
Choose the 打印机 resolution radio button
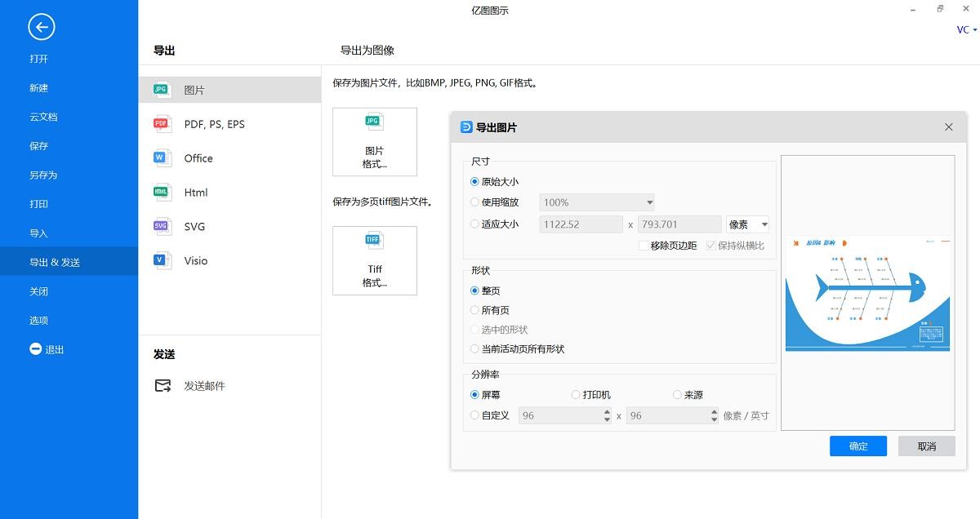tap(577, 395)
